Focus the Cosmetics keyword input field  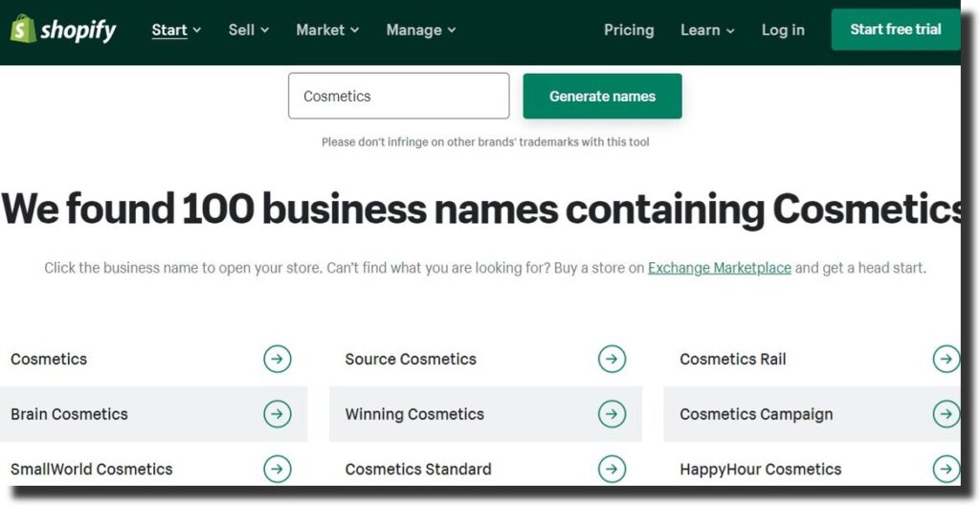click(x=399, y=96)
